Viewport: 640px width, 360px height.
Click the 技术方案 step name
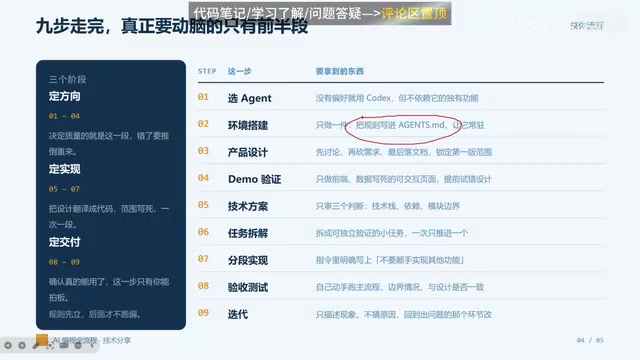point(248,206)
